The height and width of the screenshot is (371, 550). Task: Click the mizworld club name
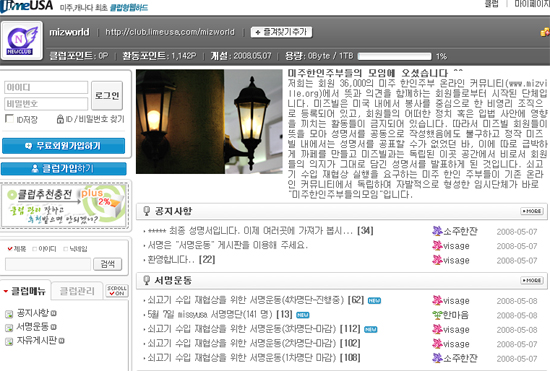(x=69, y=32)
